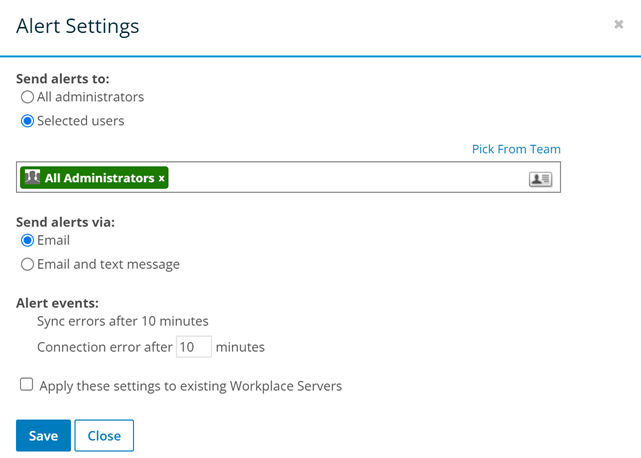Select the All administrators radio button
Image resolution: width=641 pixels, height=458 pixels.
tap(28, 98)
